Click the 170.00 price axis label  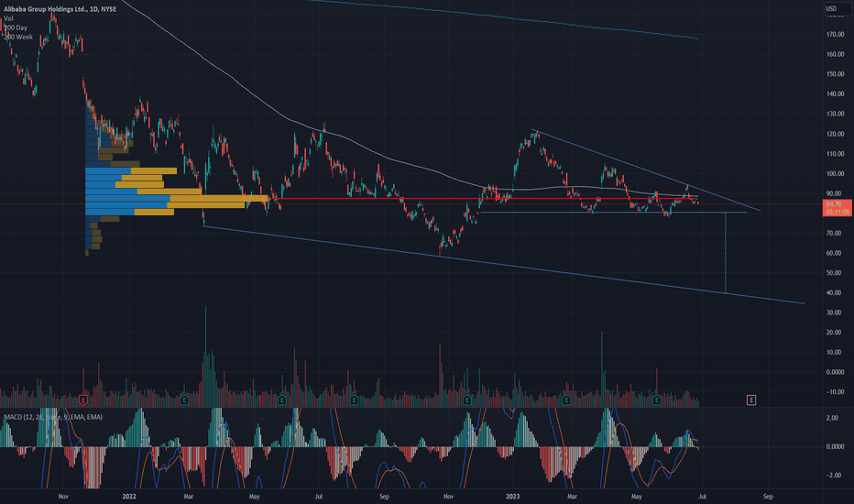[x=835, y=34]
